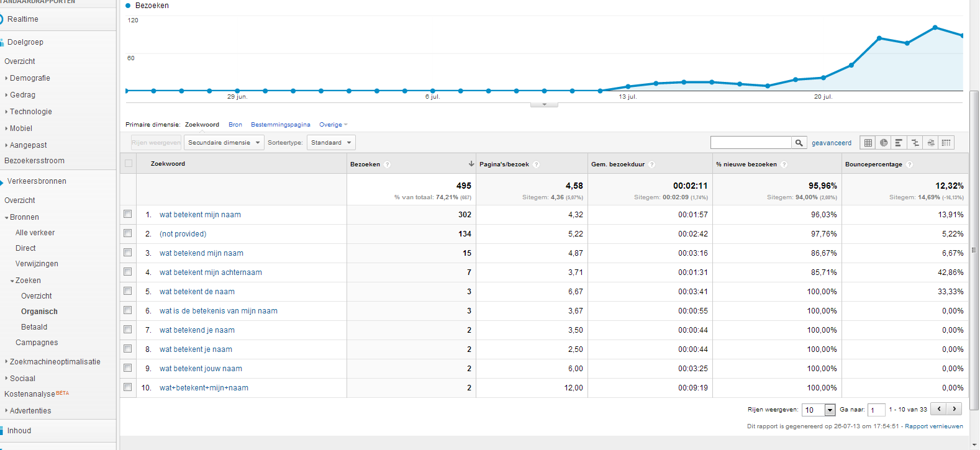Open Sorteertype Standaard dropdown

[x=331, y=143]
